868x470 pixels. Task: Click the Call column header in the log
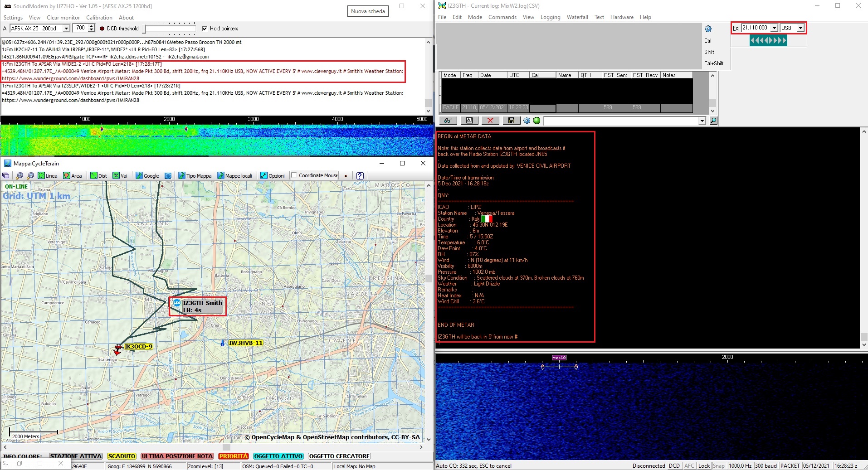tap(542, 75)
